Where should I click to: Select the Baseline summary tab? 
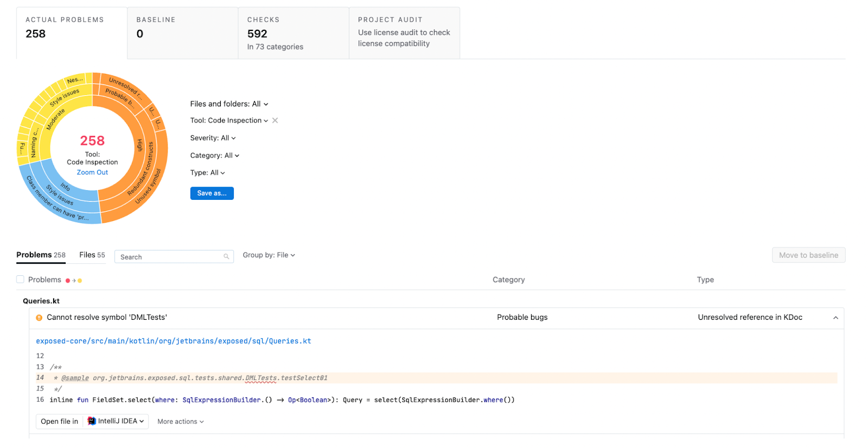coord(183,33)
